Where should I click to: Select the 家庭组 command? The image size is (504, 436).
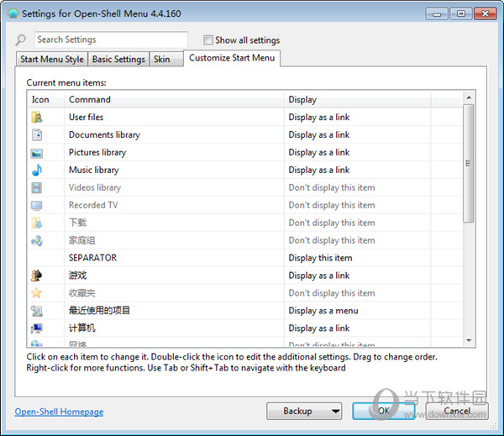point(82,240)
